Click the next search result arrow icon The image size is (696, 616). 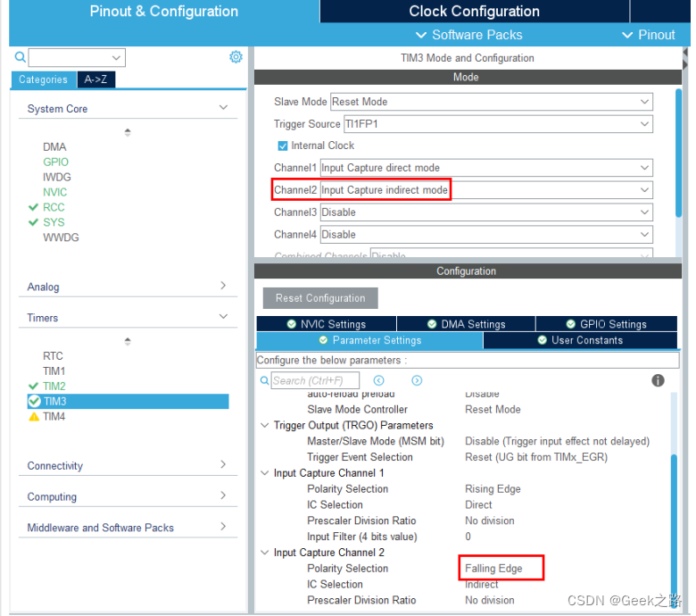417,380
